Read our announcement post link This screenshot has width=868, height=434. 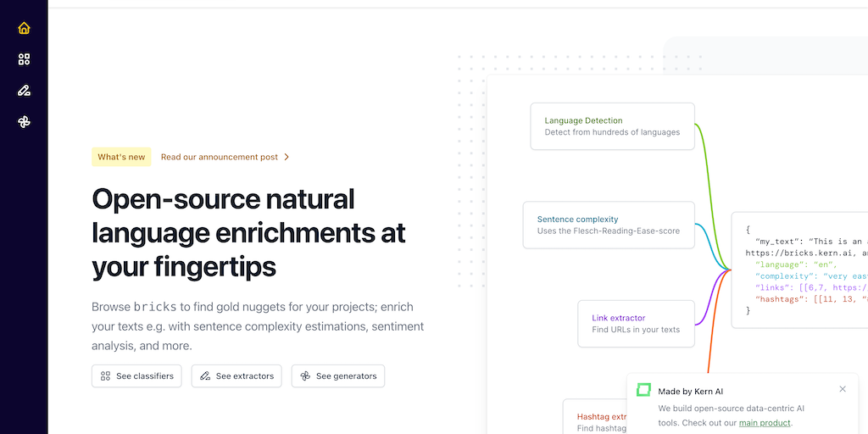pyautogui.click(x=220, y=157)
